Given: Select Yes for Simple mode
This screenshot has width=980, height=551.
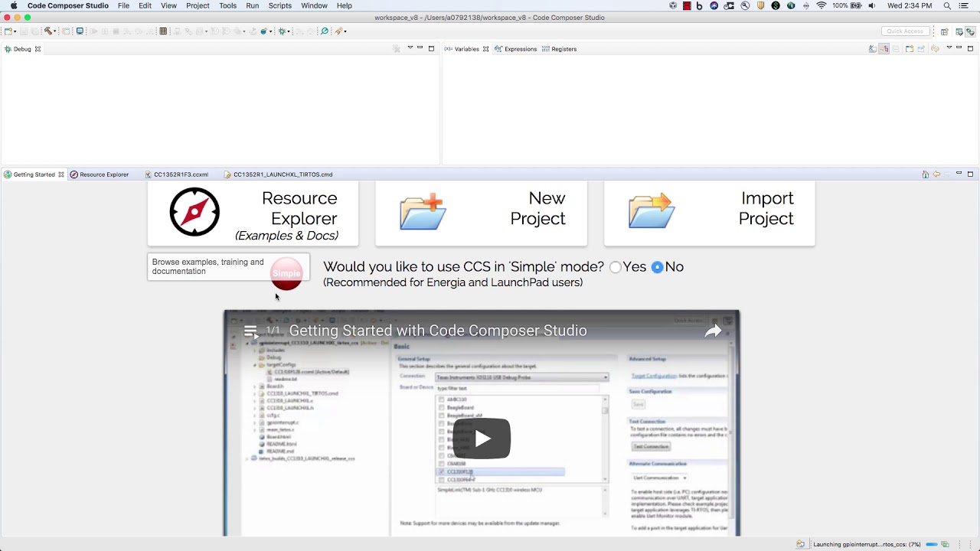Looking at the screenshot, I should (616, 267).
